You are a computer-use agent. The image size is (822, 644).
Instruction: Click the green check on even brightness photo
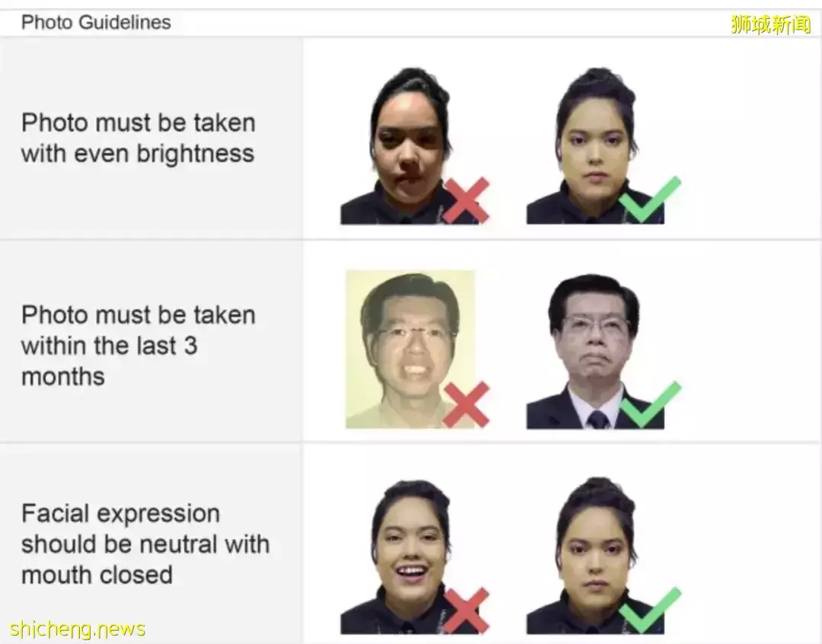[650, 199]
